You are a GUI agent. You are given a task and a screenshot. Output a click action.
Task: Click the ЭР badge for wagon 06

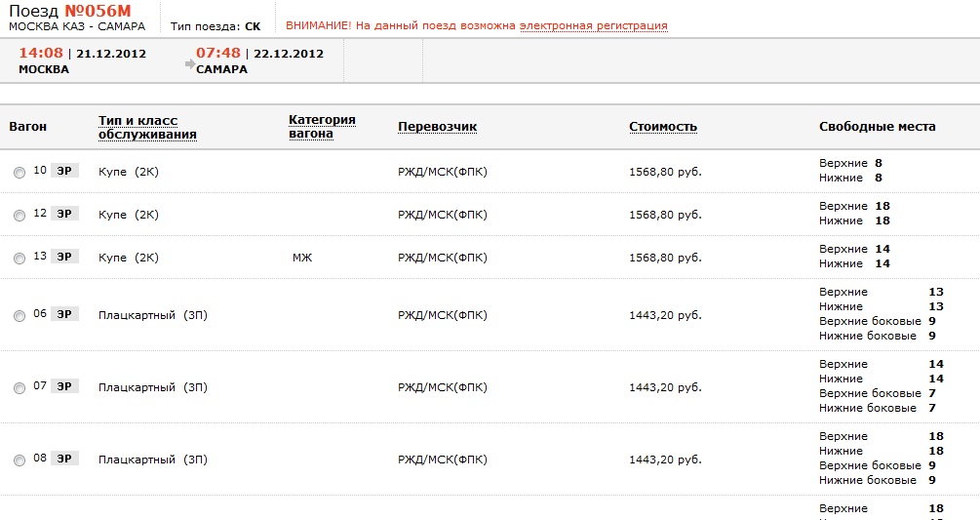(x=64, y=314)
